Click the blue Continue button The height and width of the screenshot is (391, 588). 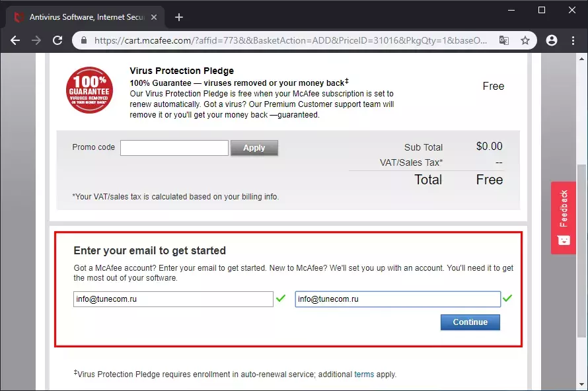click(x=470, y=322)
